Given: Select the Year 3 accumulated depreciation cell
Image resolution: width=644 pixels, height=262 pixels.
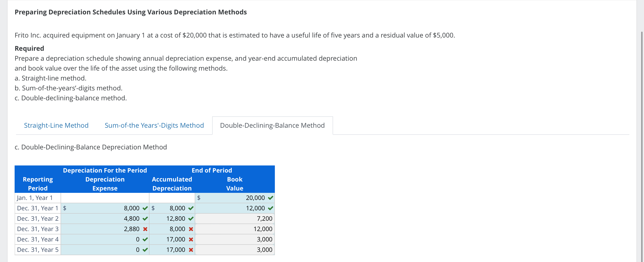Looking at the screenshot, I should (x=172, y=229).
